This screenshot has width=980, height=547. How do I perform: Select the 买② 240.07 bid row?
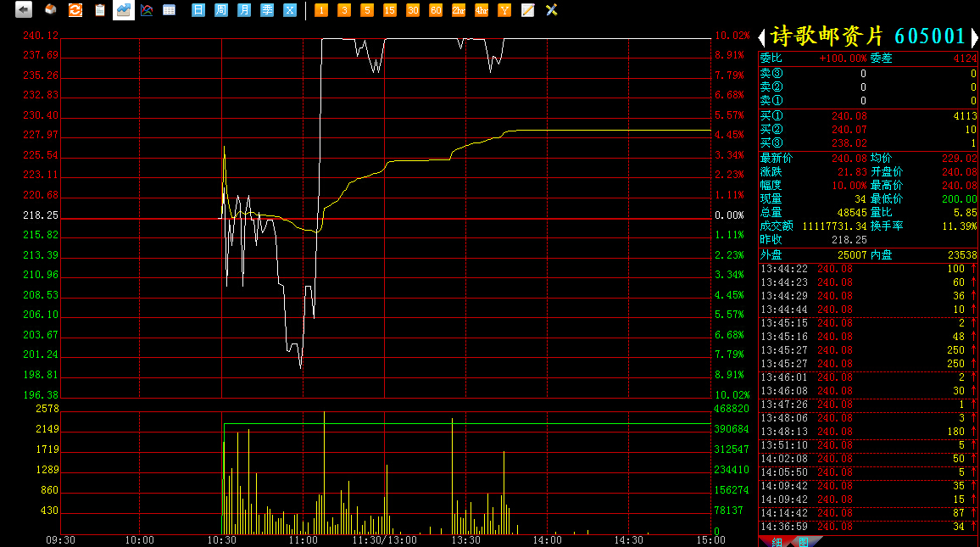868,130
